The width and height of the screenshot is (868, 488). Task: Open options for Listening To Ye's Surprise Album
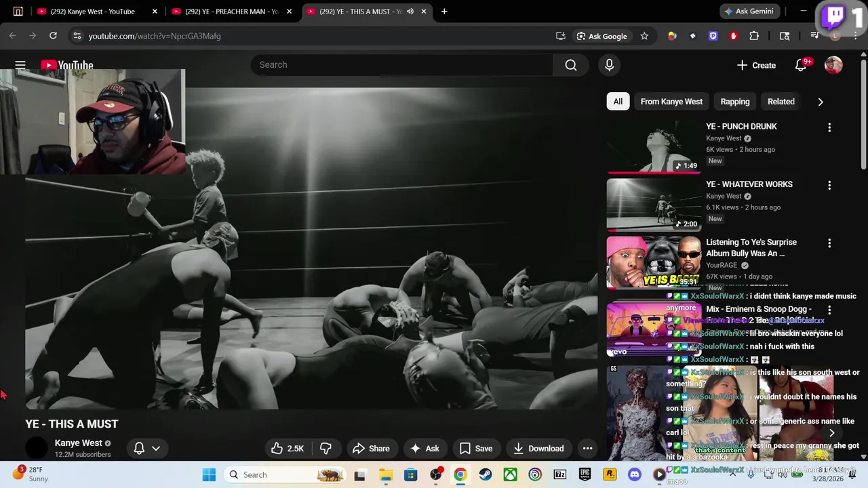click(x=829, y=243)
